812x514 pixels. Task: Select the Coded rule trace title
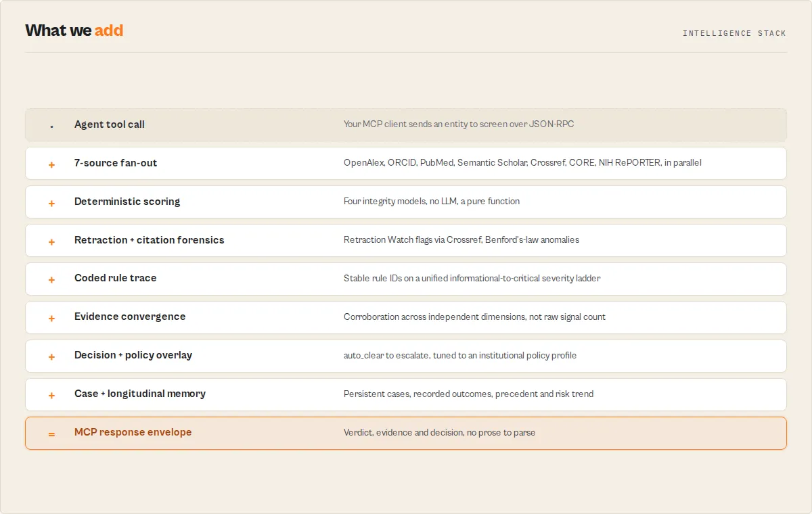(116, 278)
